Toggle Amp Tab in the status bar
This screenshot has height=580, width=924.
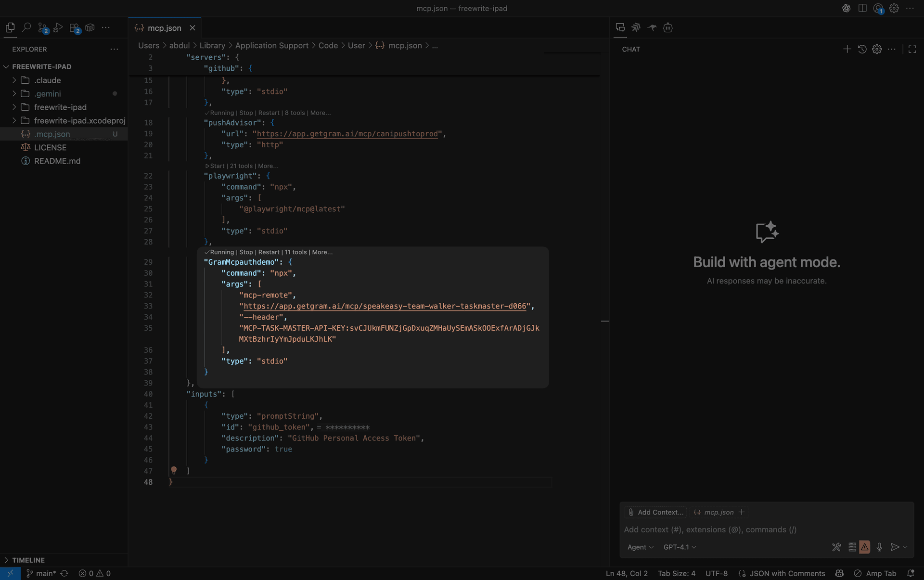(877, 573)
